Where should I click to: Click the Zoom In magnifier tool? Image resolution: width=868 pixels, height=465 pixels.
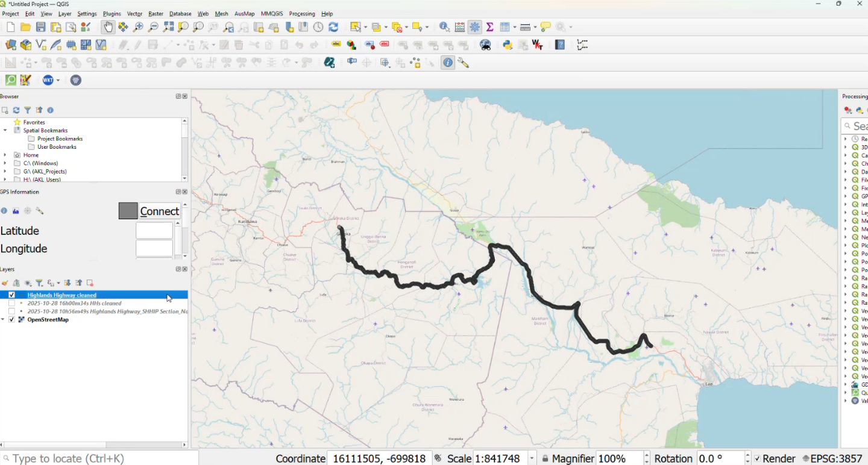(x=138, y=27)
